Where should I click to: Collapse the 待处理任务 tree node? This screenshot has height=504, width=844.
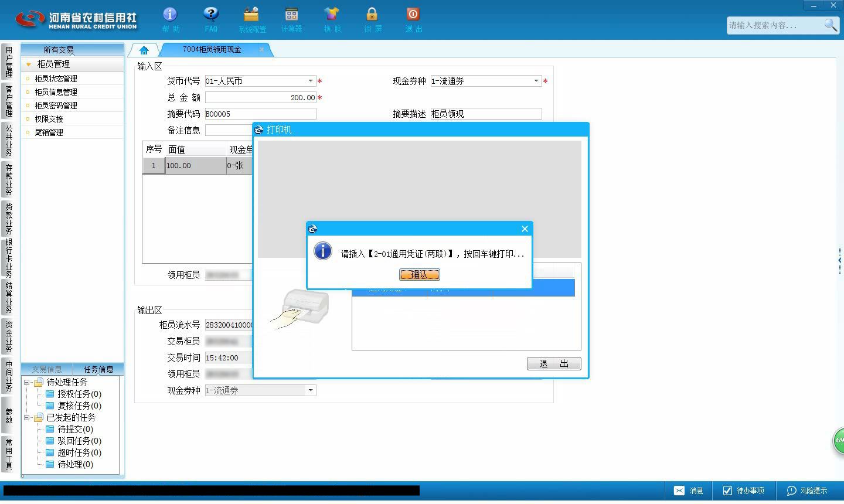click(26, 382)
